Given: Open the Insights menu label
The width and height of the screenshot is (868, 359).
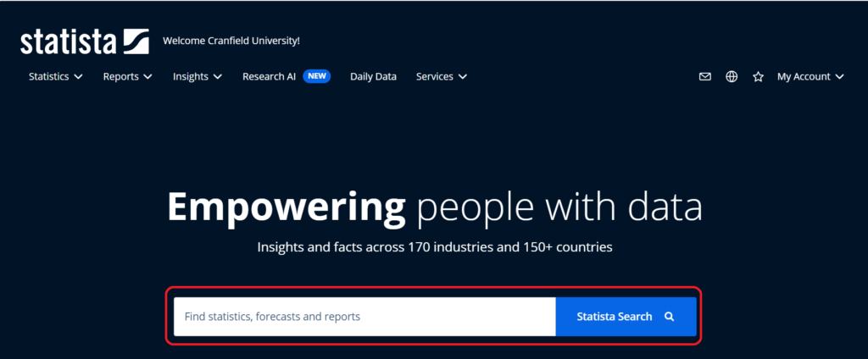Looking at the screenshot, I should [x=190, y=77].
